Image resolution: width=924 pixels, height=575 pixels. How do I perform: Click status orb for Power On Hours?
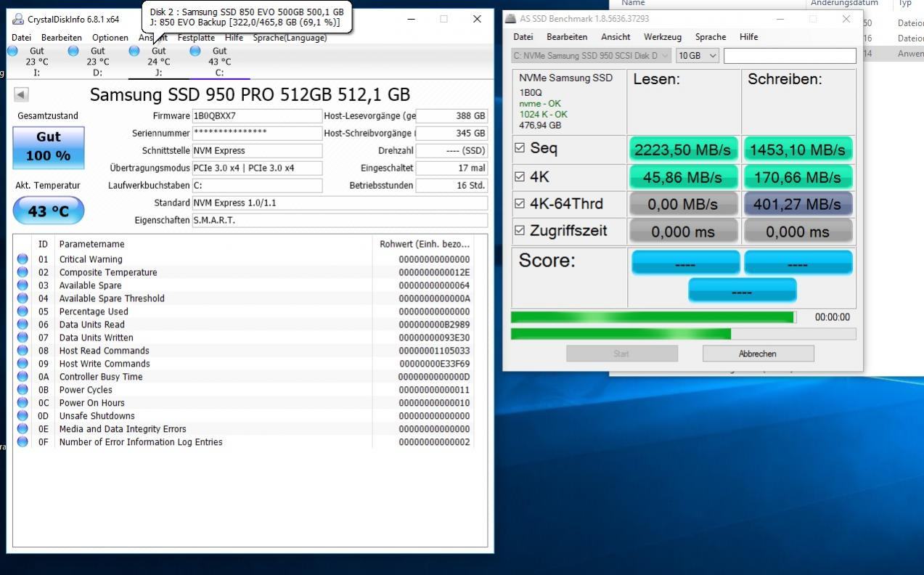click(x=23, y=403)
